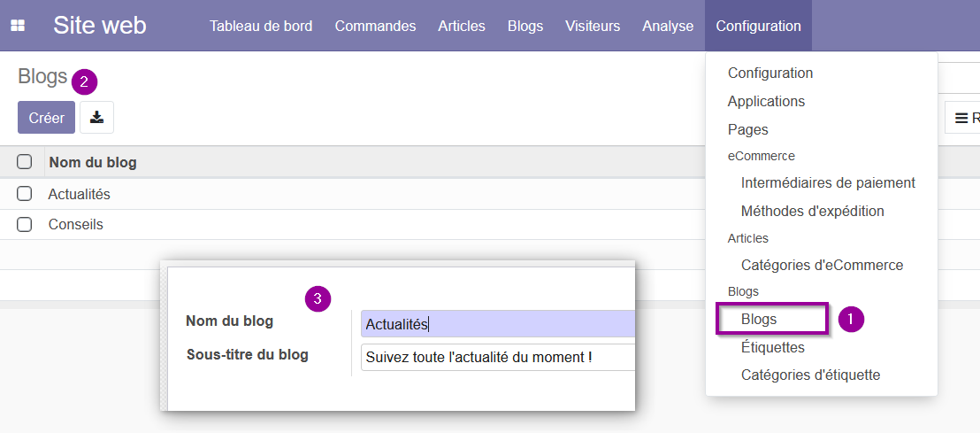Sort by Nom du blog column header

click(x=93, y=163)
